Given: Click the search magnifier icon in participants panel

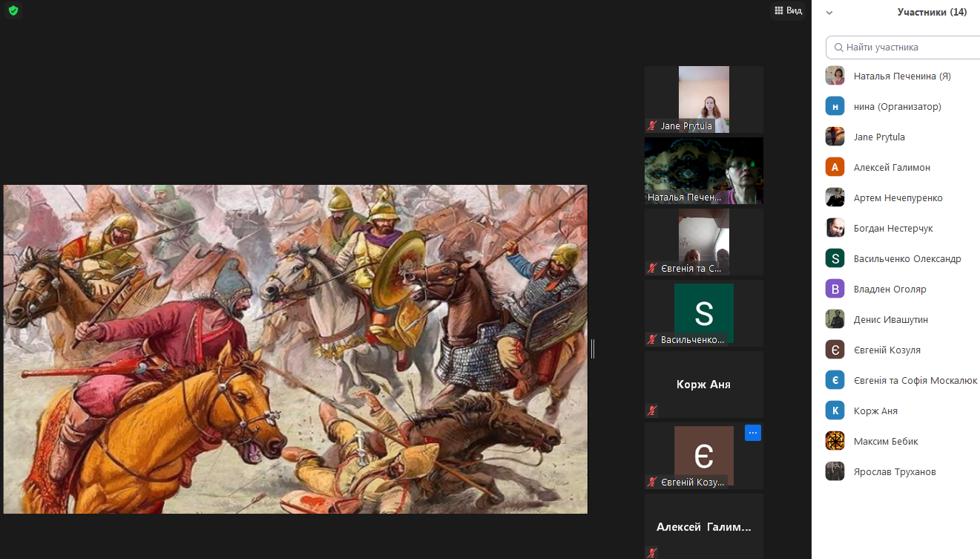Looking at the screenshot, I should click(839, 47).
